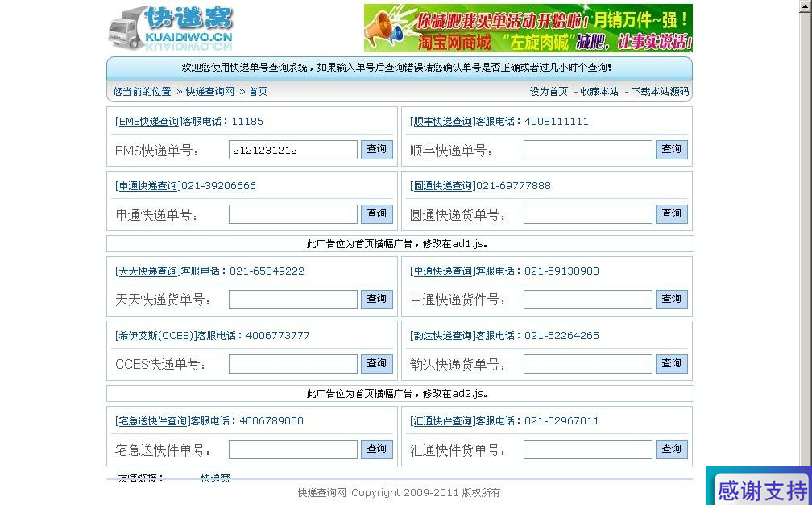Open the 顺丰快递查询 link
812x505 pixels.
pos(443,122)
